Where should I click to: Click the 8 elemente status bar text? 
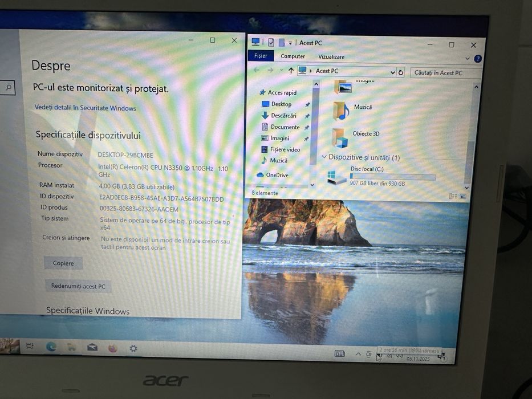point(265,193)
